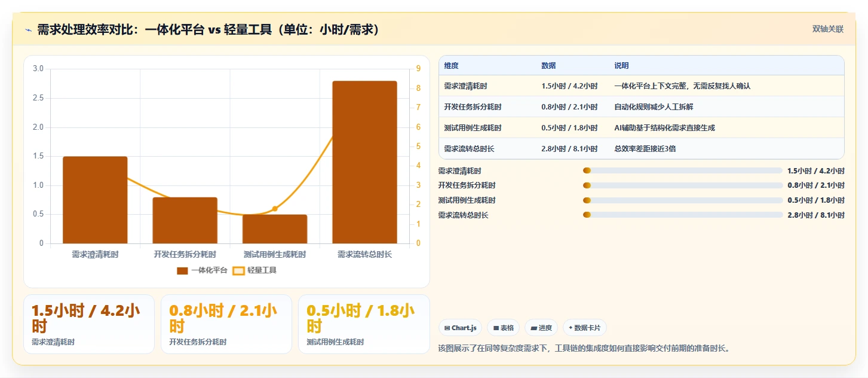Image resolution: width=868 pixels, height=378 pixels.
Task: Click table cell 0.5小时 / 1.8小时
Action: coord(569,128)
